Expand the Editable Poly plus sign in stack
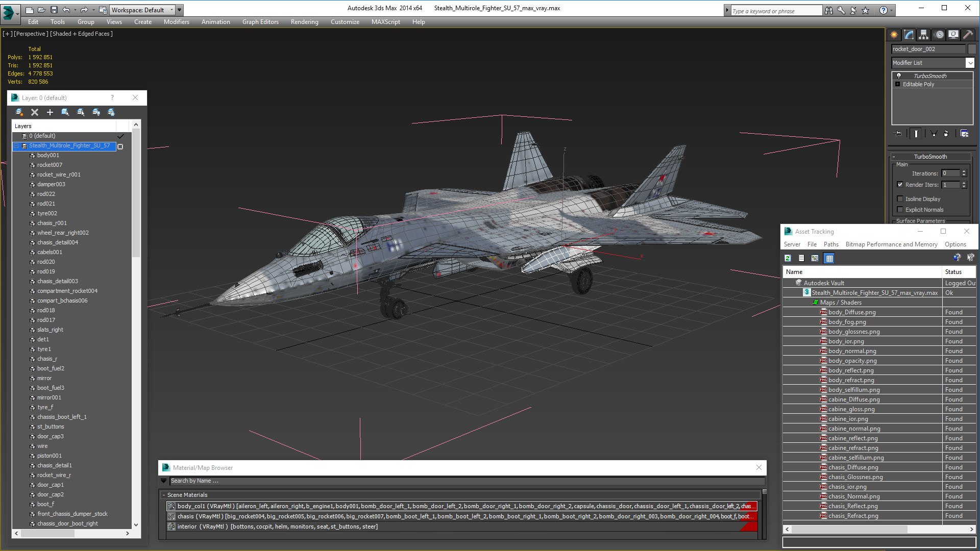Viewport: 980px width, 551px height. click(897, 84)
